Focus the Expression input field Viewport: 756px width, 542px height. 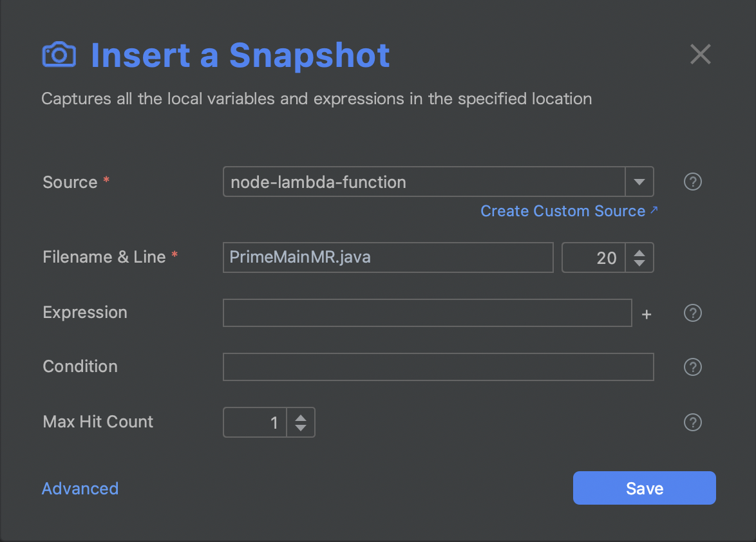pos(427,313)
